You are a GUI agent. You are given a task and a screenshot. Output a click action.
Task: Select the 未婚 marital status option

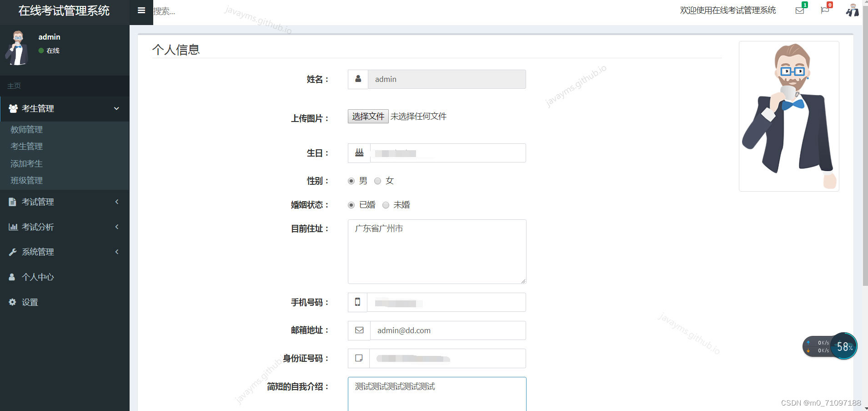[x=386, y=205]
